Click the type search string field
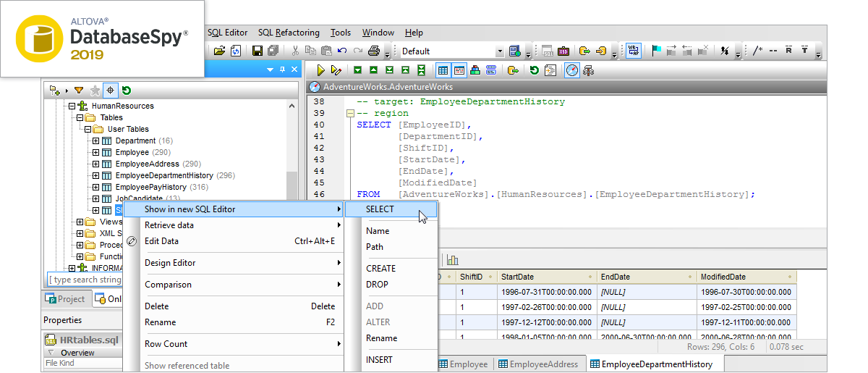The image size is (868, 373). (85, 280)
